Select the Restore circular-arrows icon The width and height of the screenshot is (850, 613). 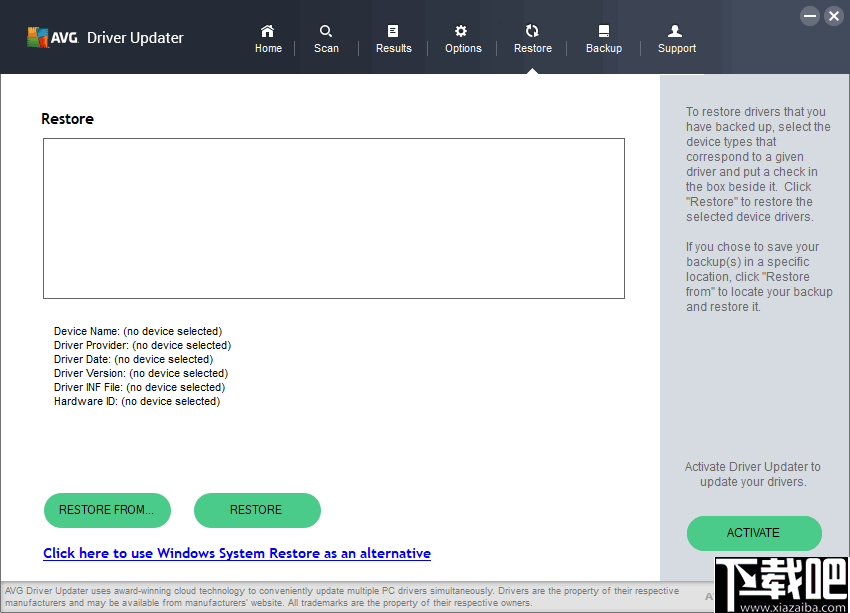click(532, 31)
